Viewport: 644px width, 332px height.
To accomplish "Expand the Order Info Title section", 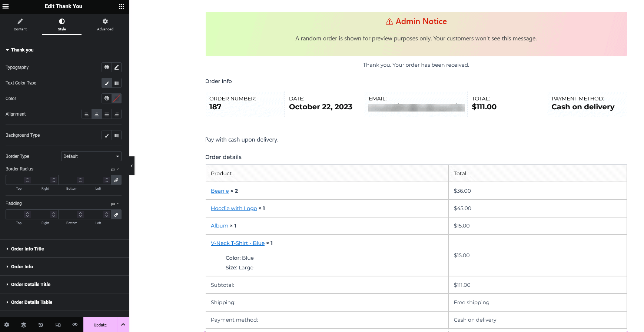I will point(27,249).
